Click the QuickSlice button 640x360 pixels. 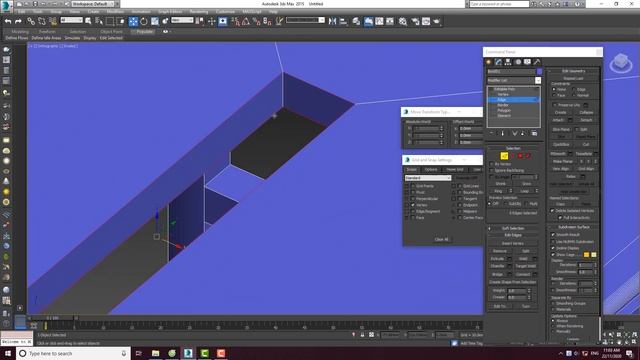[x=561, y=144]
